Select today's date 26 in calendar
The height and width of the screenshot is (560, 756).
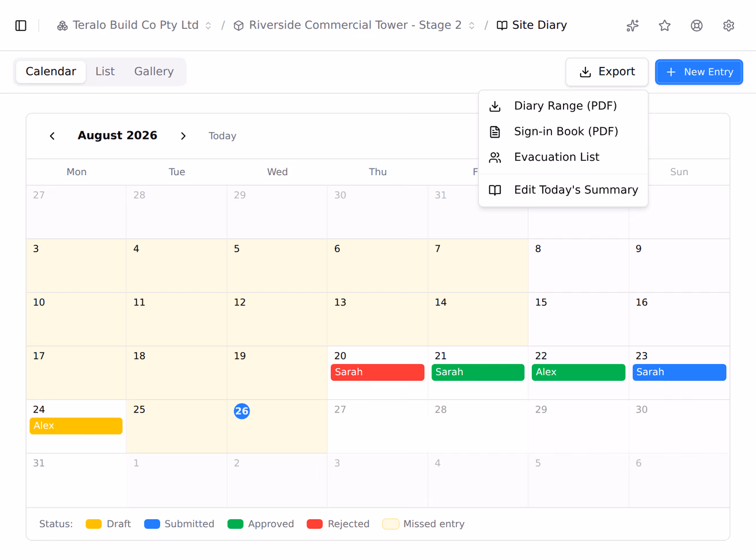tap(242, 411)
